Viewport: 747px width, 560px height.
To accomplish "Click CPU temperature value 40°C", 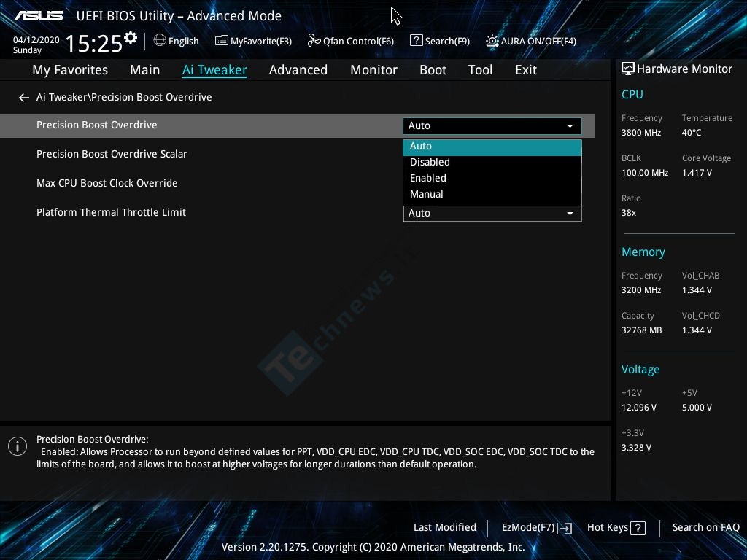I will click(x=692, y=133).
